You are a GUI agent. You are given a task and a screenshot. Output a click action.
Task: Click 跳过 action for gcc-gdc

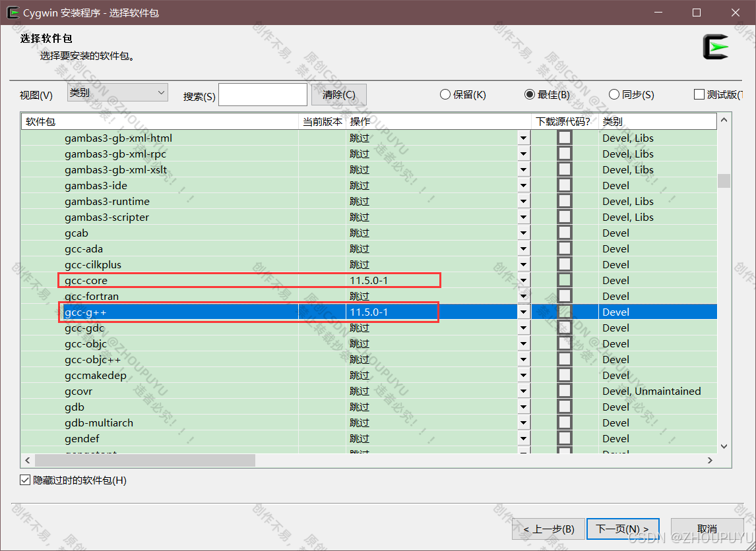(x=360, y=328)
